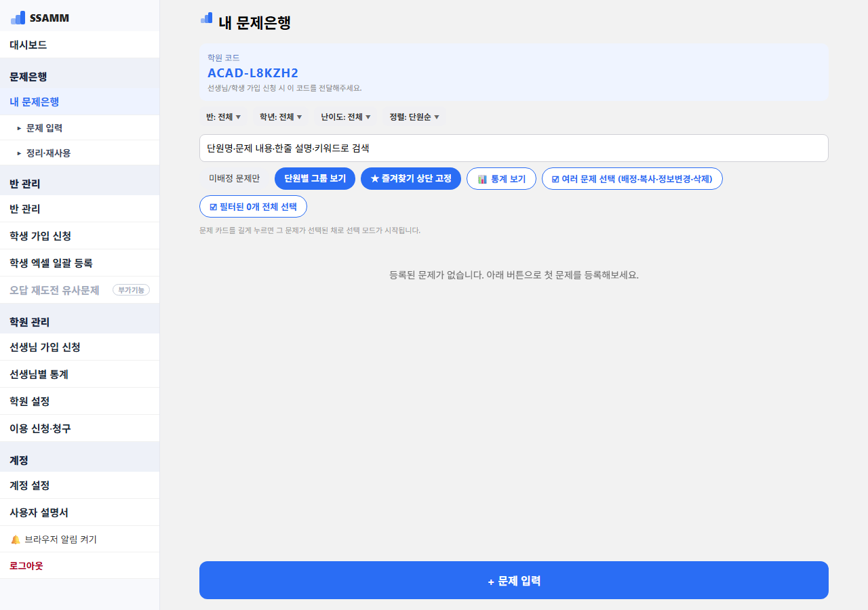The height and width of the screenshot is (610, 868).
Task: Open the 정렬: 단원순 sort dropdown
Action: click(x=414, y=117)
